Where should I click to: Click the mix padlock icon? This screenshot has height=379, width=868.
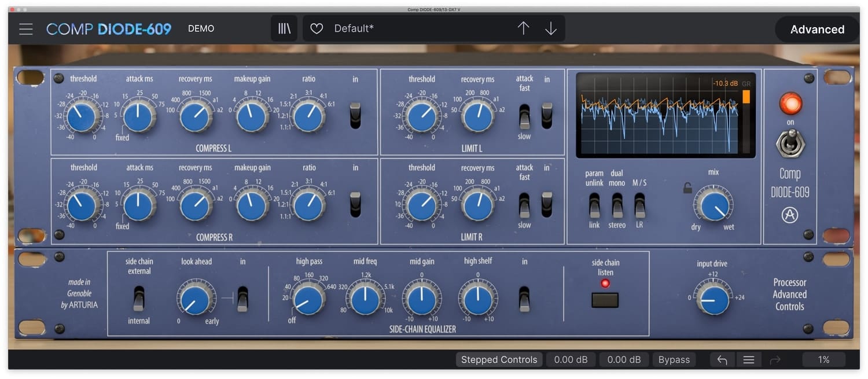[x=687, y=188]
